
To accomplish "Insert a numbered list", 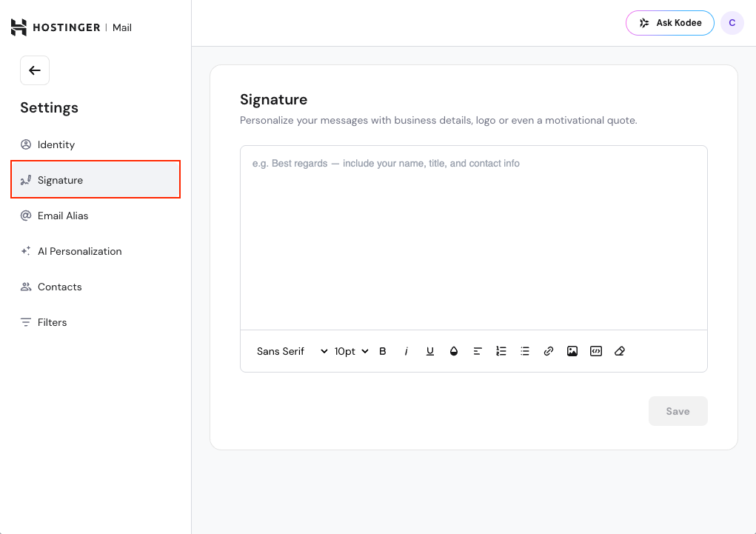I will 501,351.
